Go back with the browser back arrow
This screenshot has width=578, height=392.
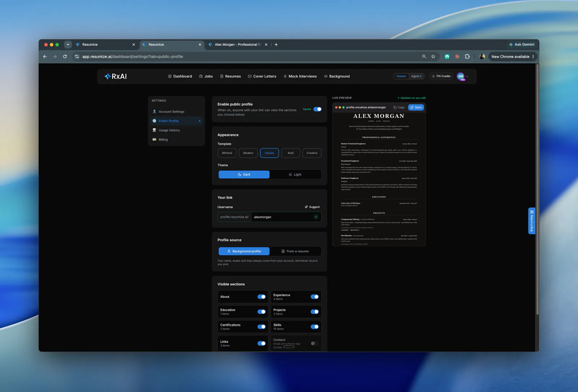45,57
